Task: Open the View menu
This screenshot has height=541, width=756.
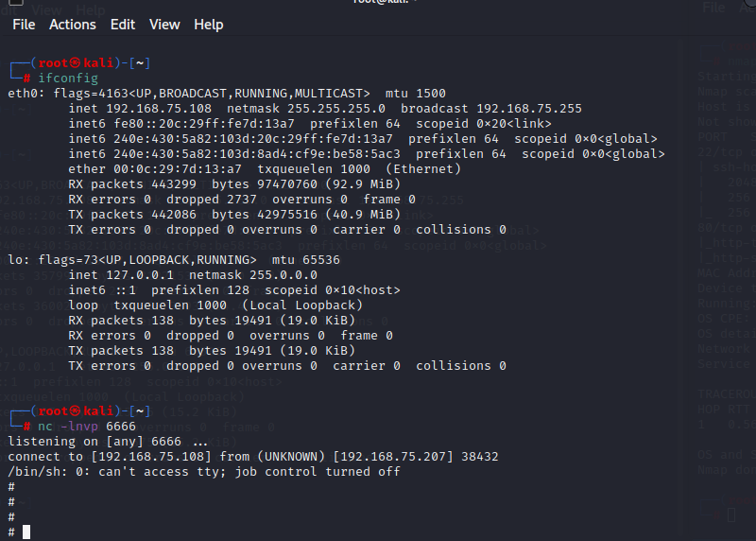Action: click(164, 25)
